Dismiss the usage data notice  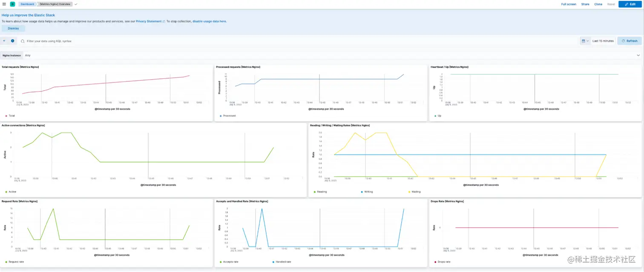[13, 29]
